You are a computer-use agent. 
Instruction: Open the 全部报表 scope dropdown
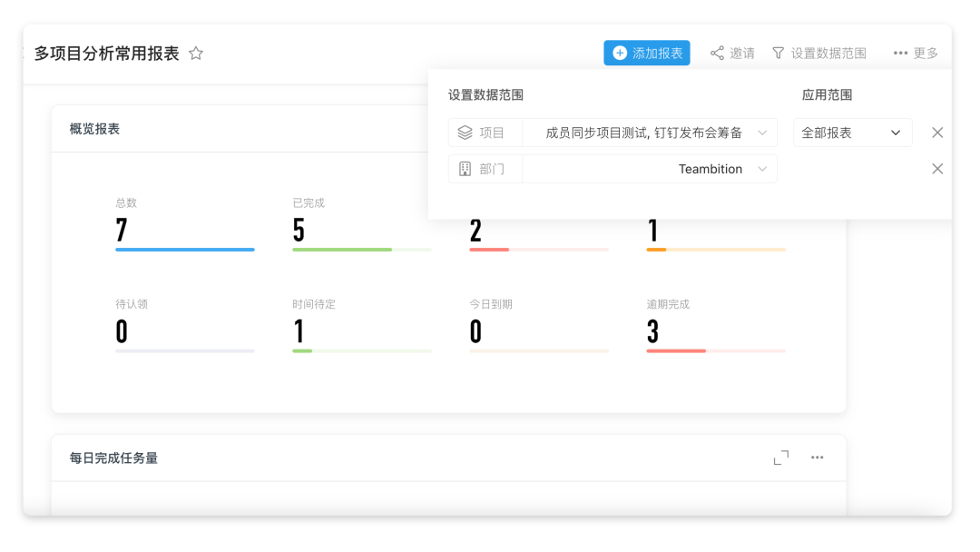(x=852, y=133)
